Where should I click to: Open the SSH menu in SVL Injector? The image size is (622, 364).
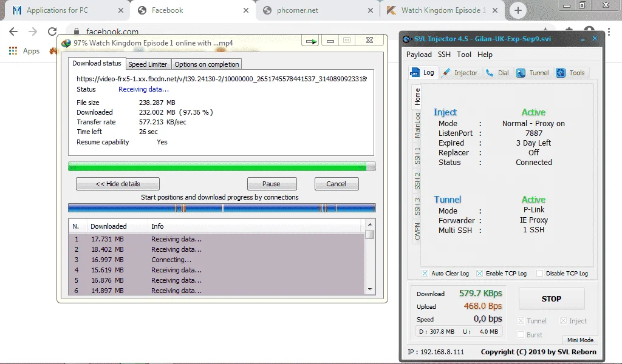point(444,55)
